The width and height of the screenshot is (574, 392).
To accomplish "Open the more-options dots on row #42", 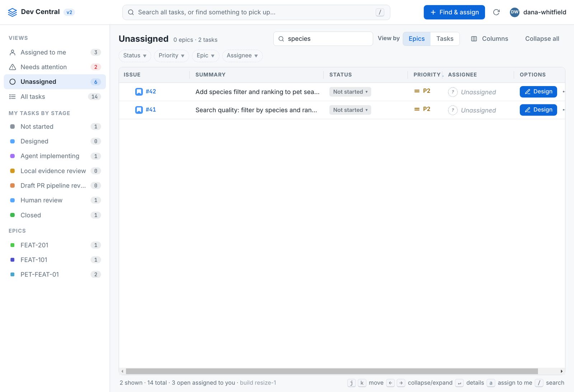I will tap(564, 92).
